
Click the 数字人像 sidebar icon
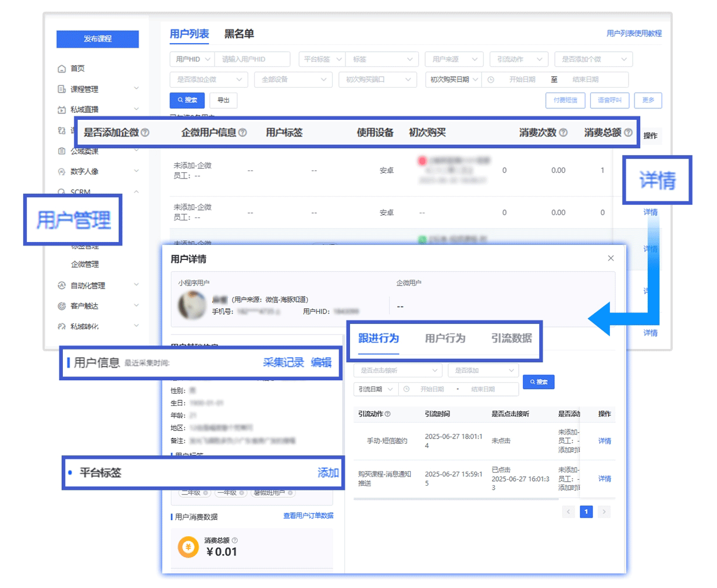62,172
